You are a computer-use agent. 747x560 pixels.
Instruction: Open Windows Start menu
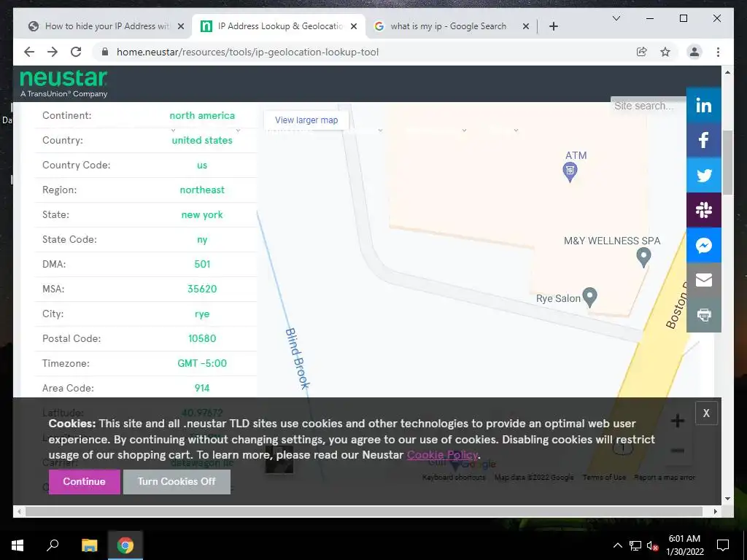pyautogui.click(x=18, y=545)
